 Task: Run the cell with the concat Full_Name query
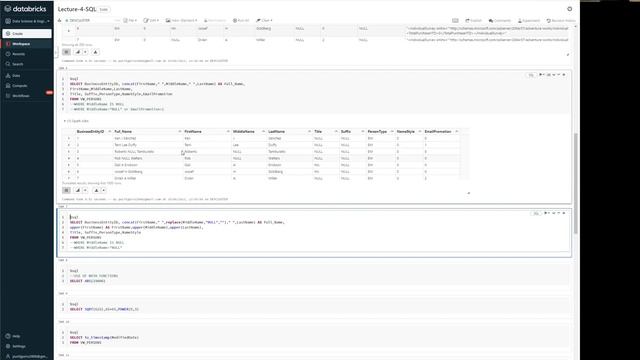tap(541, 75)
